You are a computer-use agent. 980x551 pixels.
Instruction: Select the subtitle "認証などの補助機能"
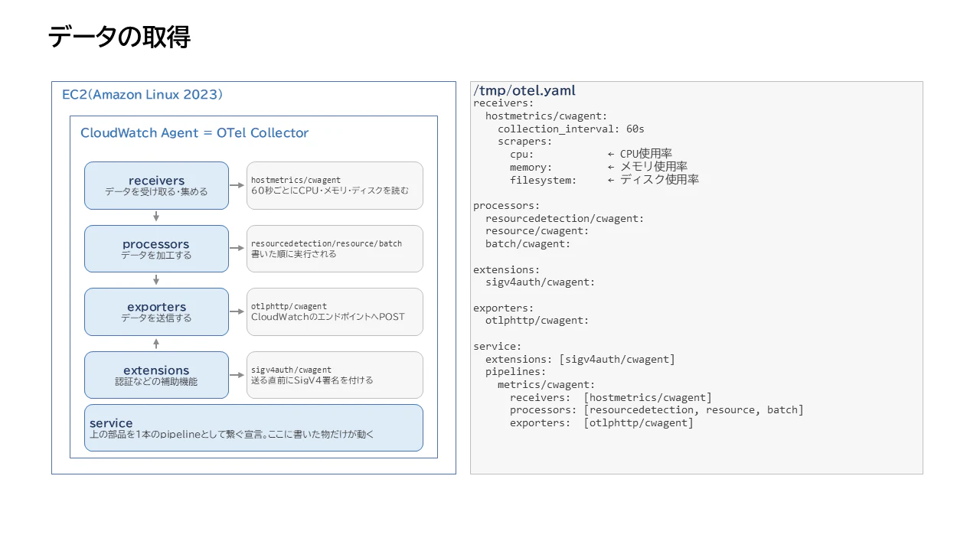[x=156, y=382]
